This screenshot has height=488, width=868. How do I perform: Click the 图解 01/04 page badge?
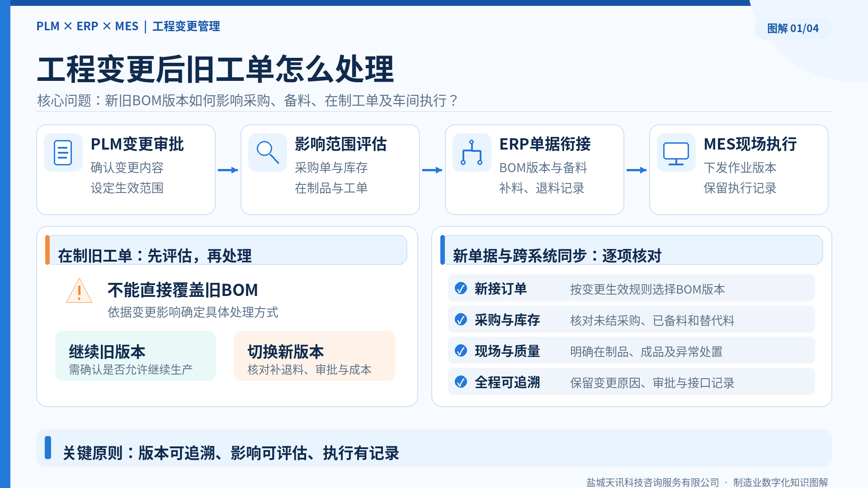click(793, 28)
